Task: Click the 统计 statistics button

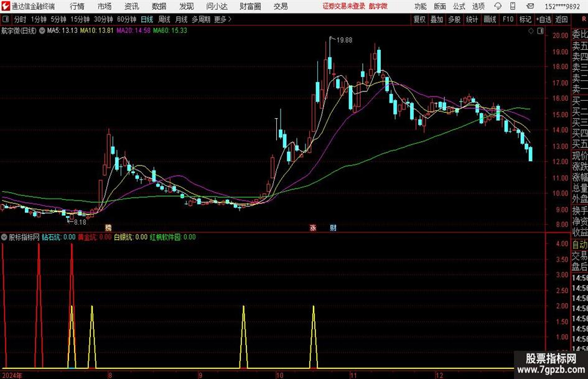Action: click(472, 19)
